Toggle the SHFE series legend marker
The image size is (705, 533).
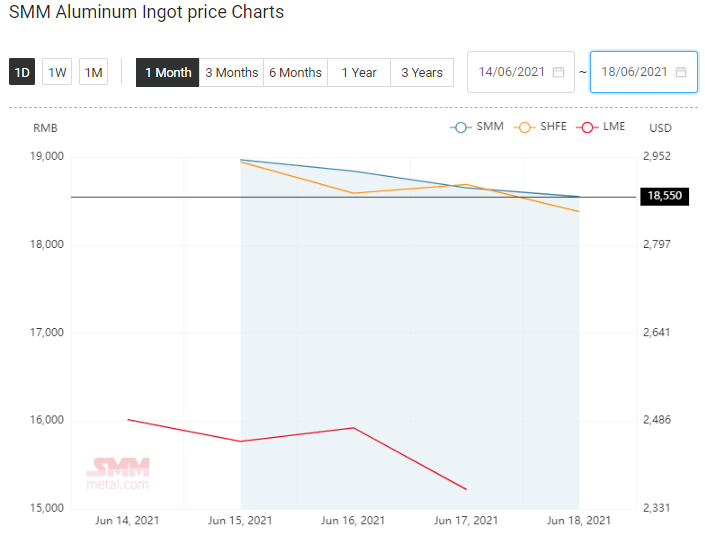coord(524,127)
